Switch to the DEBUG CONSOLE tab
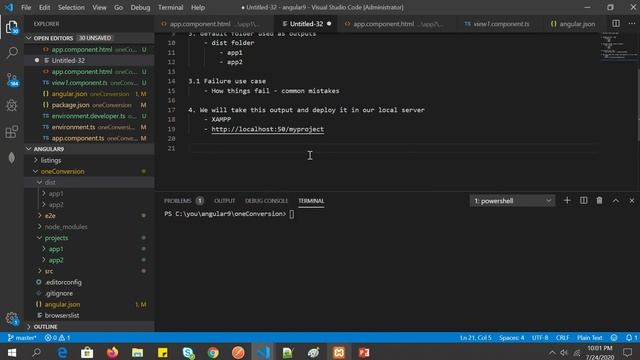Screen dimensions: 640x360 266,200
